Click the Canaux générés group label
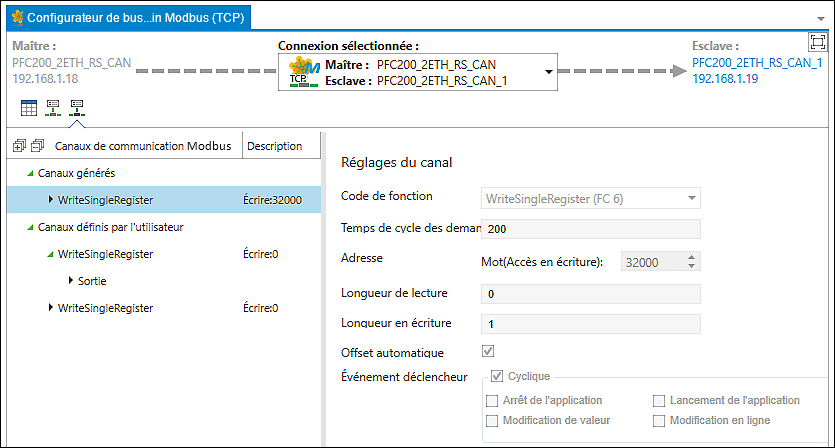The image size is (835, 448). point(76,173)
